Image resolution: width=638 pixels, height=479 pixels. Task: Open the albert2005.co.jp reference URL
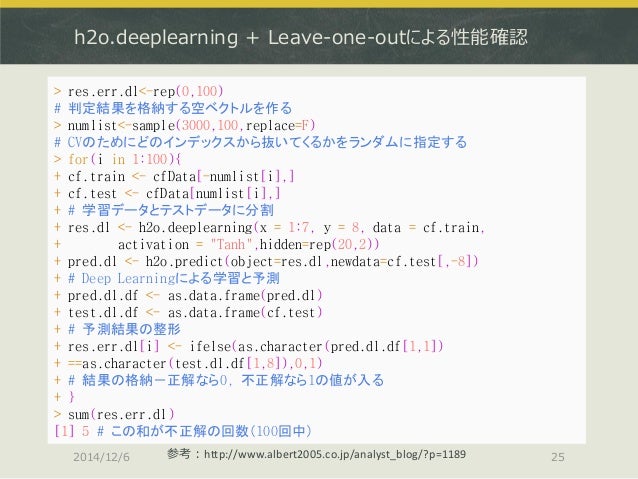(x=335, y=454)
